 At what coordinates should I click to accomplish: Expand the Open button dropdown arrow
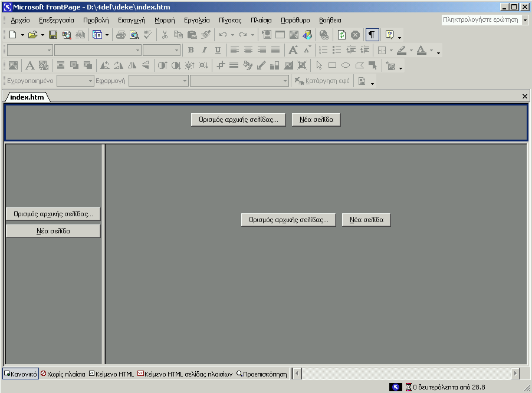[x=42, y=35]
